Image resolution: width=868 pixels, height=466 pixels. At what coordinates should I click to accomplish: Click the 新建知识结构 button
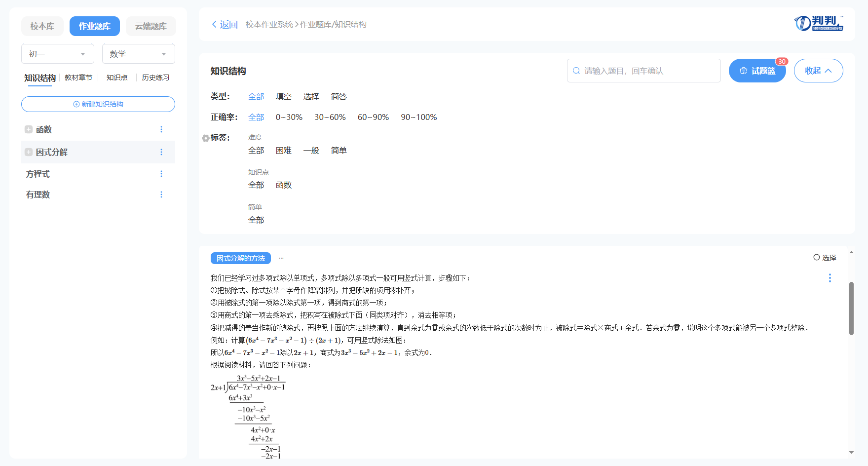[98, 104]
